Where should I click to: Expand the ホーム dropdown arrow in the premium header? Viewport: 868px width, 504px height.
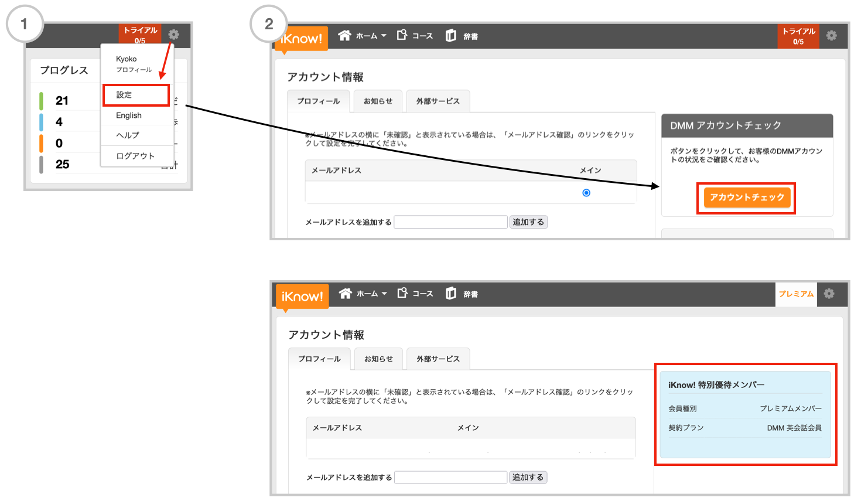(x=384, y=294)
